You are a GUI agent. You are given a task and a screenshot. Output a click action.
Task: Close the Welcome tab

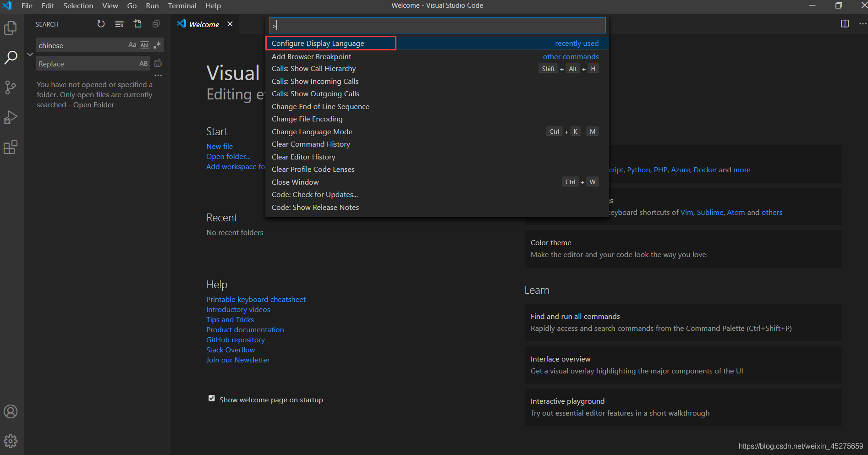click(x=230, y=24)
